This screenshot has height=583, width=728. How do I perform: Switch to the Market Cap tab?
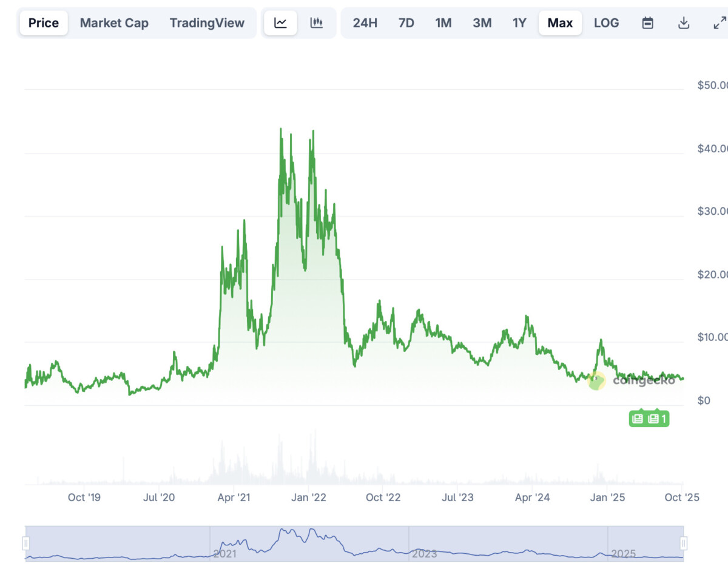point(114,23)
